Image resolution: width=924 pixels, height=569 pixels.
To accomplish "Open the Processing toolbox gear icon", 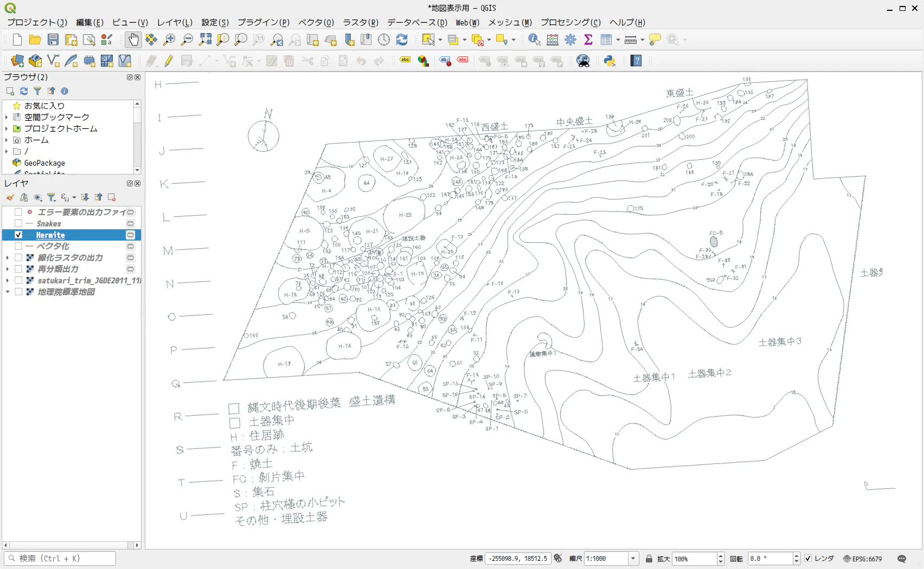I will pyautogui.click(x=570, y=40).
